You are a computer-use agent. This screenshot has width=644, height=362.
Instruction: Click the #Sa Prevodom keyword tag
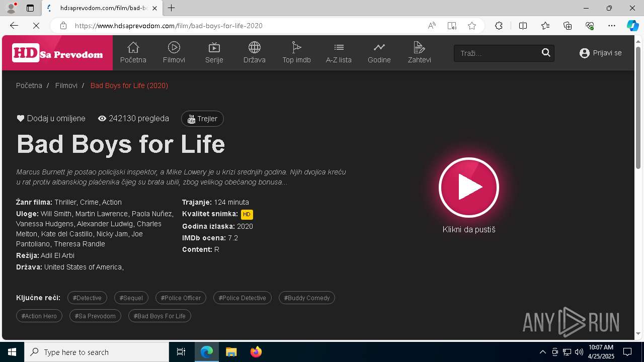(x=95, y=316)
